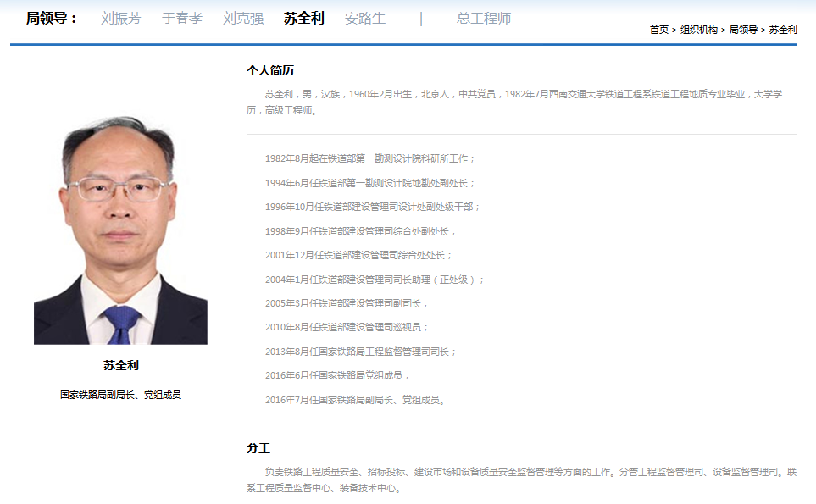Click the line 2005年3月任铁道部建设管理司副司长
This screenshot has height=504, width=816.
click(x=346, y=303)
